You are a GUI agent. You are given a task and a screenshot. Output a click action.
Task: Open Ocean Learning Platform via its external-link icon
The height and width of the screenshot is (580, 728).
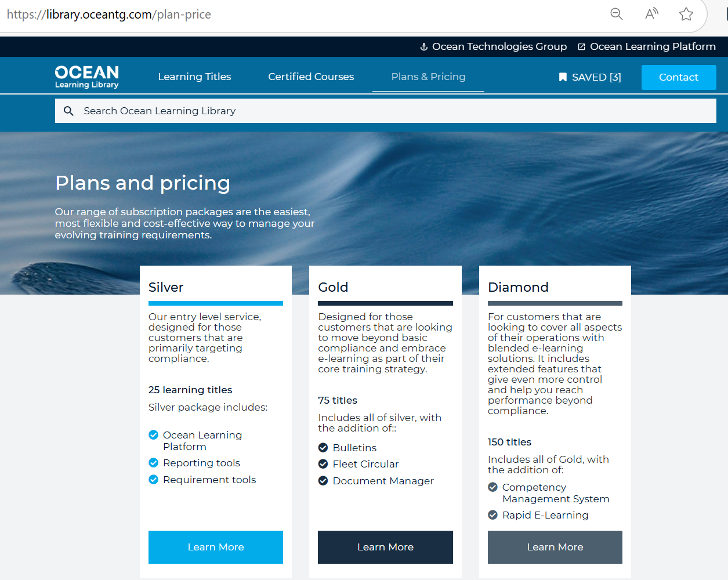click(x=581, y=46)
